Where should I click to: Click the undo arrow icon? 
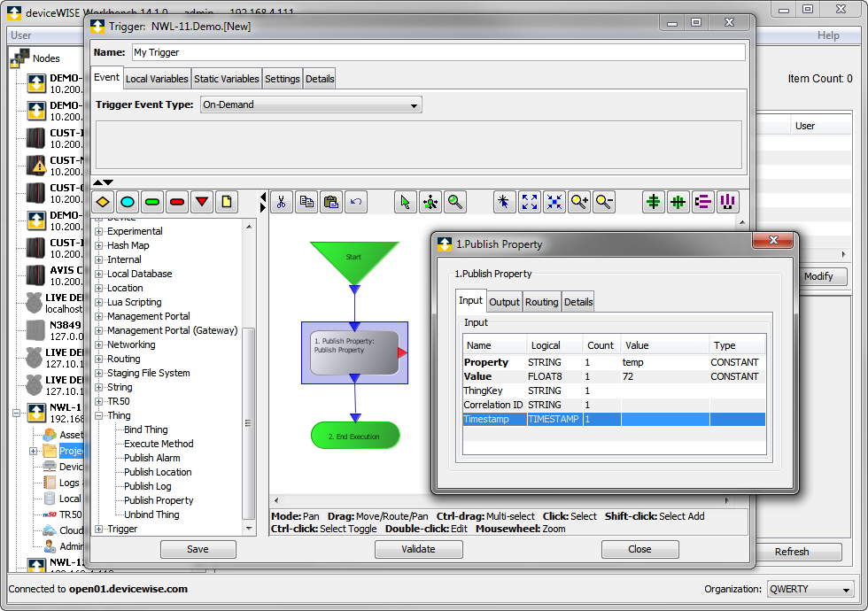(x=356, y=202)
